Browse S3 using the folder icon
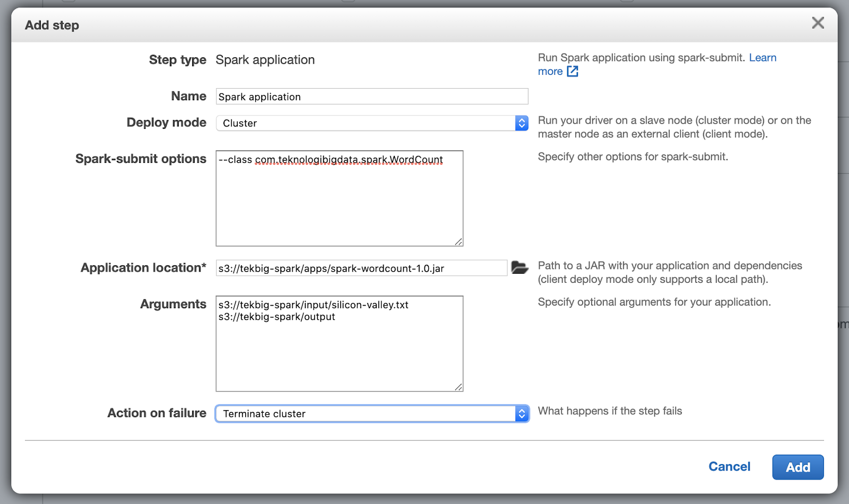849x504 pixels. click(519, 267)
